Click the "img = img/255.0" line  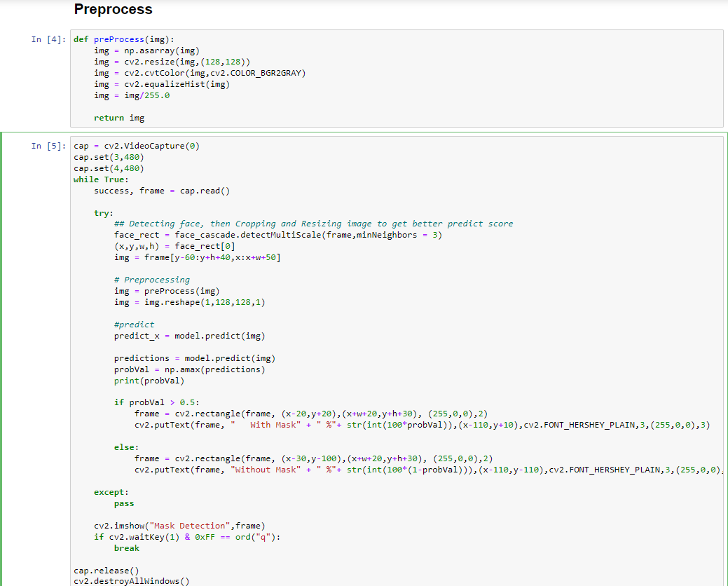(x=132, y=95)
